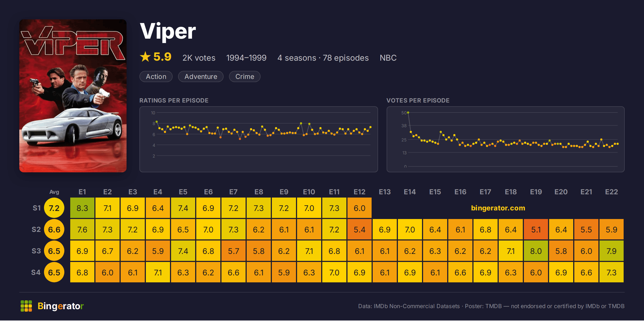Select the Crime genre tag
644x321 pixels.
pyautogui.click(x=245, y=76)
